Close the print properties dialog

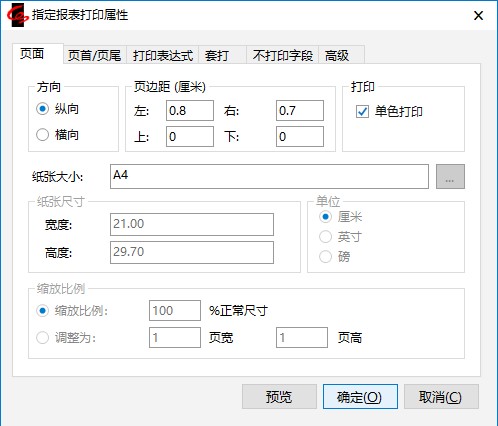(x=478, y=15)
